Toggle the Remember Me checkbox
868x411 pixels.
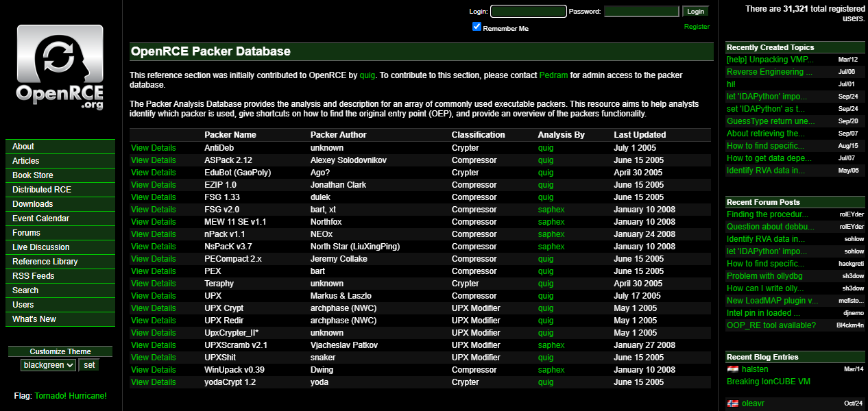point(477,27)
